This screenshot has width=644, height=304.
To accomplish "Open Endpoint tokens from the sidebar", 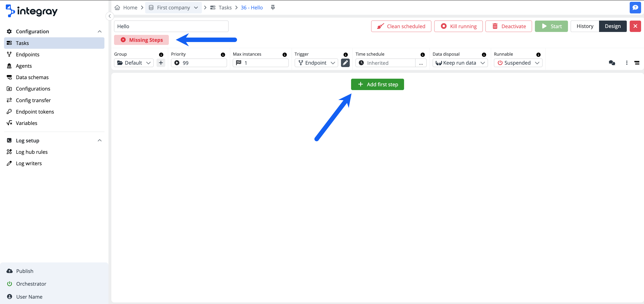I will [35, 112].
